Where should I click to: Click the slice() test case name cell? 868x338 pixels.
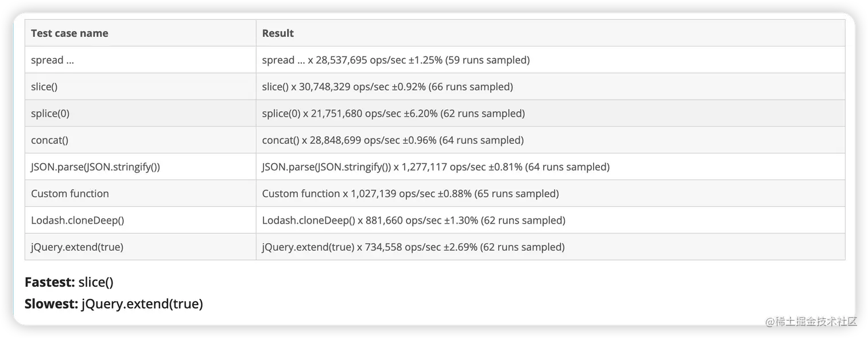click(44, 87)
